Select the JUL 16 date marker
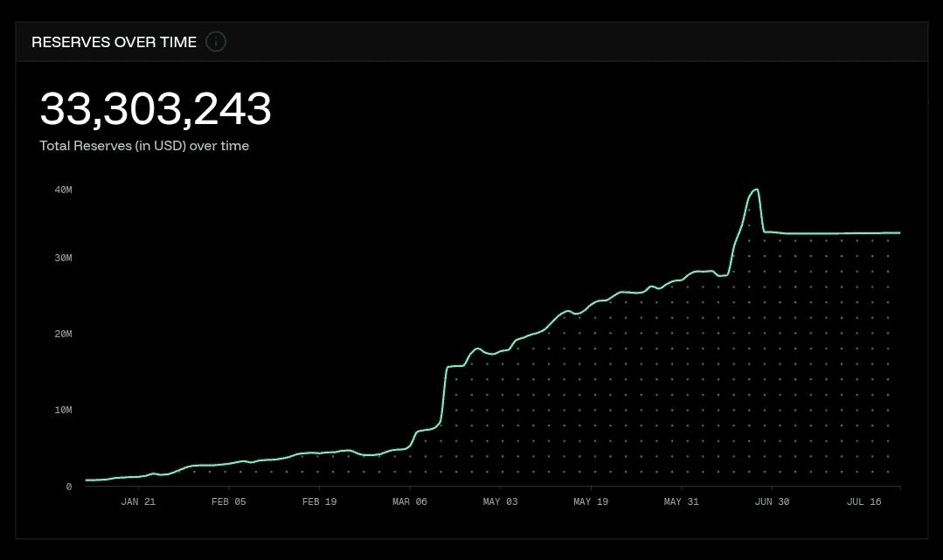Viewport: 943px width, 560px height. pyautogui.click(x=864, y=501)
